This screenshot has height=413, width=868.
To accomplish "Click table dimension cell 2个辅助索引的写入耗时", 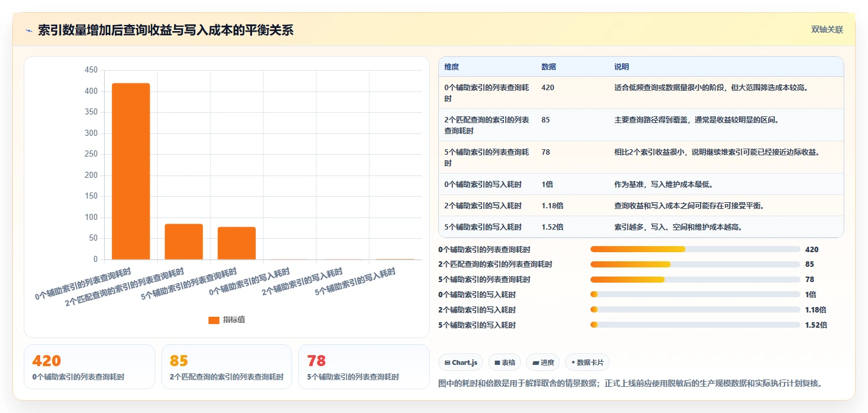I will coord(483,205).
